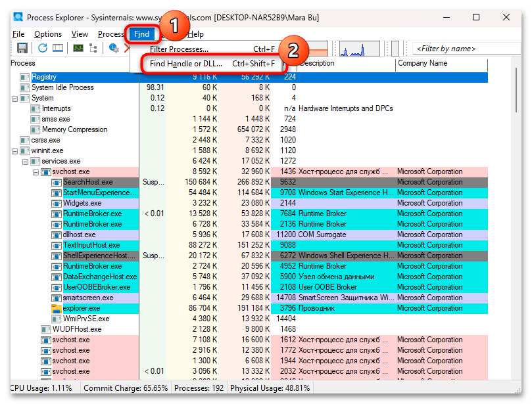
Task: Click the Process Explorer title bar icon
Action: pos(18,17)
